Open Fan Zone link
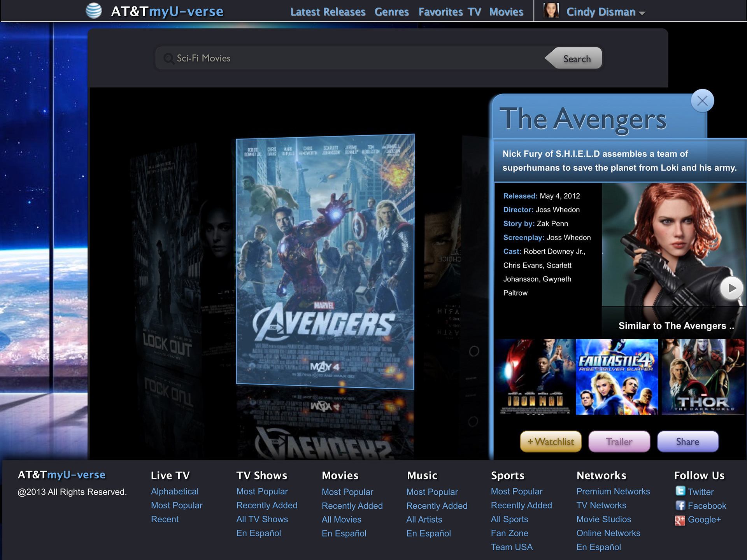 click(509, 533)
